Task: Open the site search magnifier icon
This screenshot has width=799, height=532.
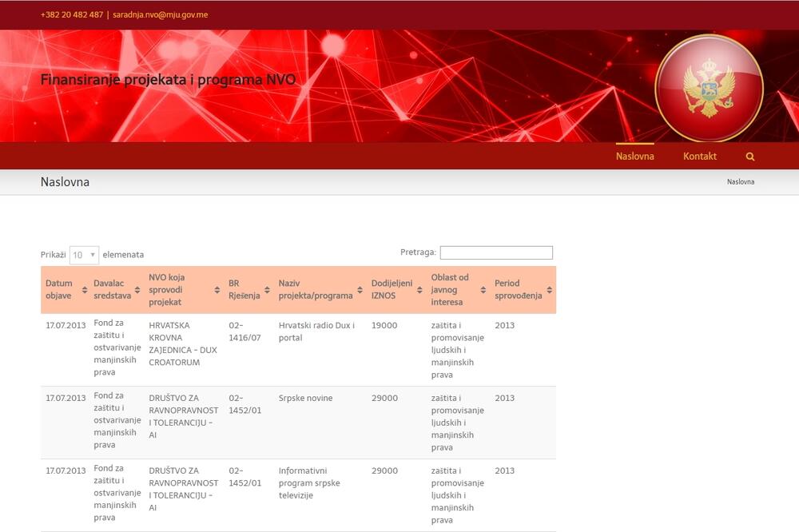Action: [x=749, y=156]
